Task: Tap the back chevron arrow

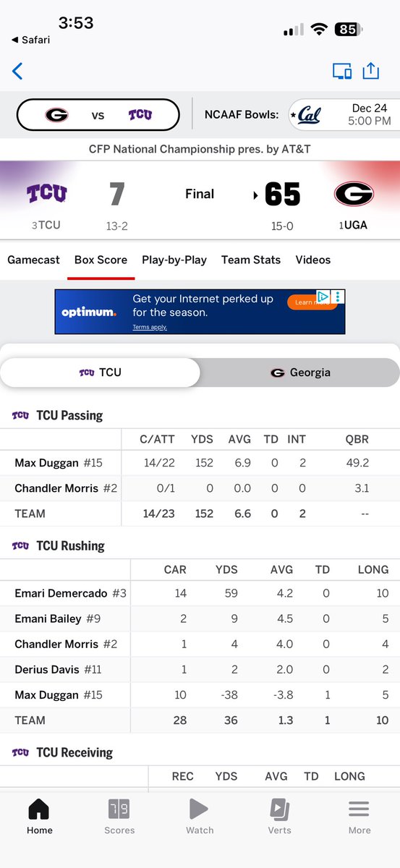Action: [17, 71]
